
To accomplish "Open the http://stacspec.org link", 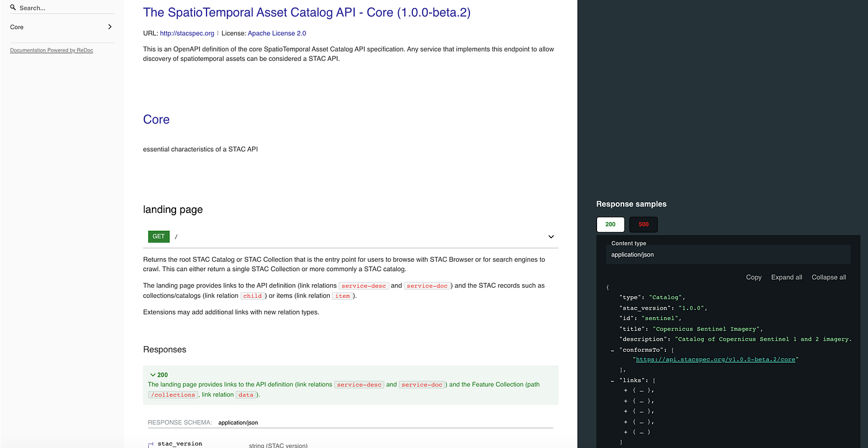I will 187,34.
